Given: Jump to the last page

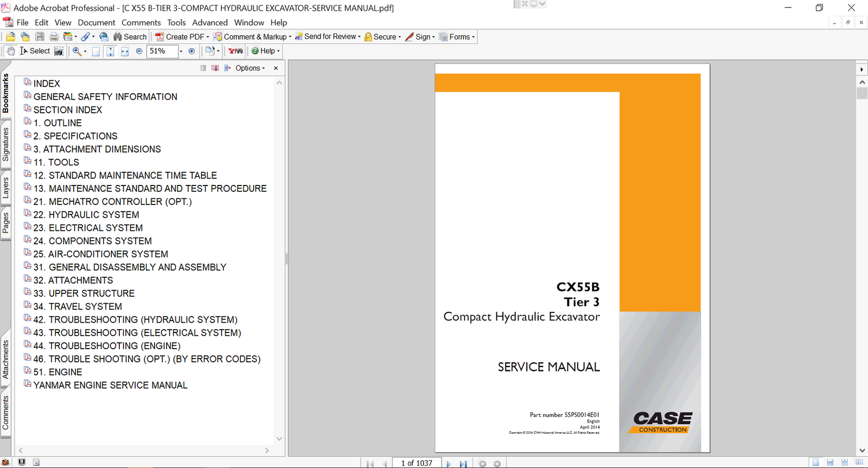Looking at the screenshot, I should [x=463, y=464].
